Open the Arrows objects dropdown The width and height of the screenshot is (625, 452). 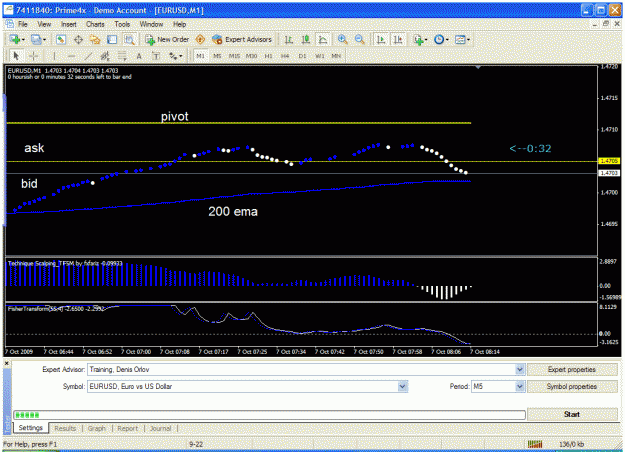pos(175,56)
